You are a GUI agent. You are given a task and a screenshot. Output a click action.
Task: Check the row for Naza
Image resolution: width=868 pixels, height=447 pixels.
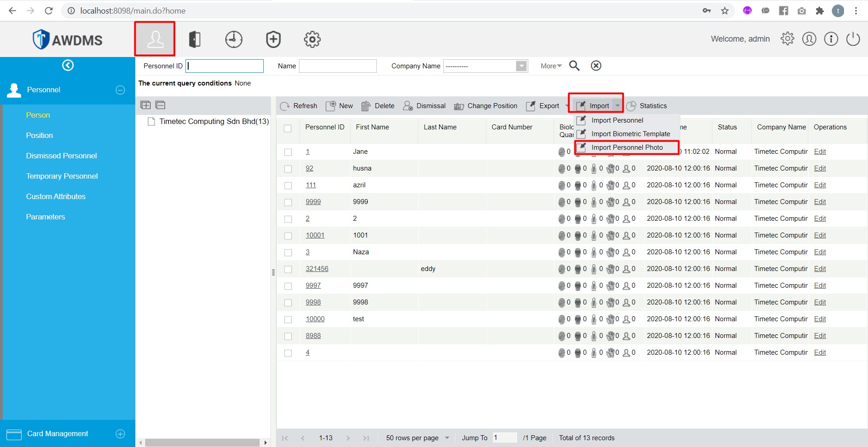[288, 252]
